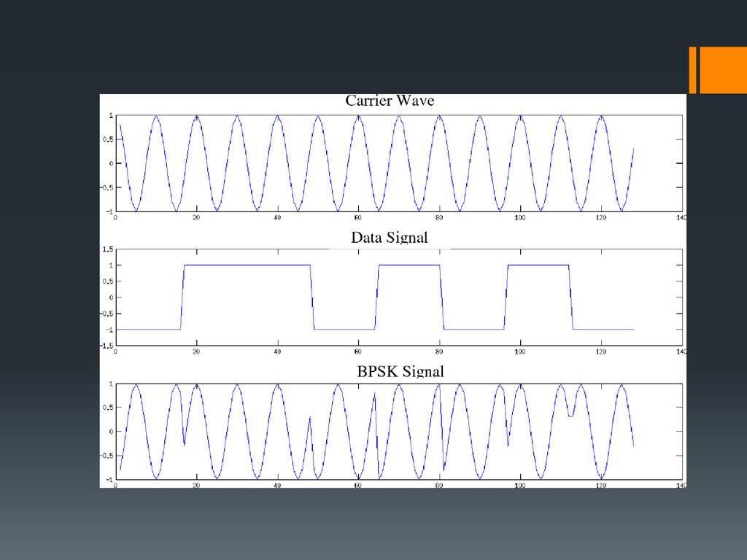Click the -1.5 y-axis tick in Data Signal
Screen dimensions: 747x560
(107, 346)
